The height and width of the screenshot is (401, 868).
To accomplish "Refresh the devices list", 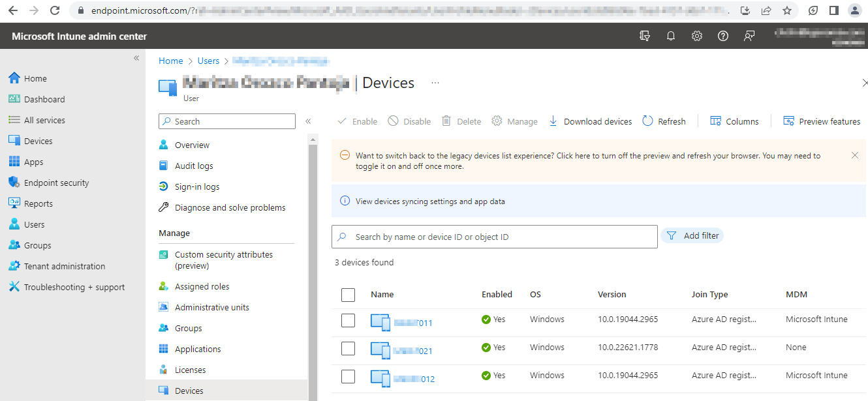I will (664, 121).
